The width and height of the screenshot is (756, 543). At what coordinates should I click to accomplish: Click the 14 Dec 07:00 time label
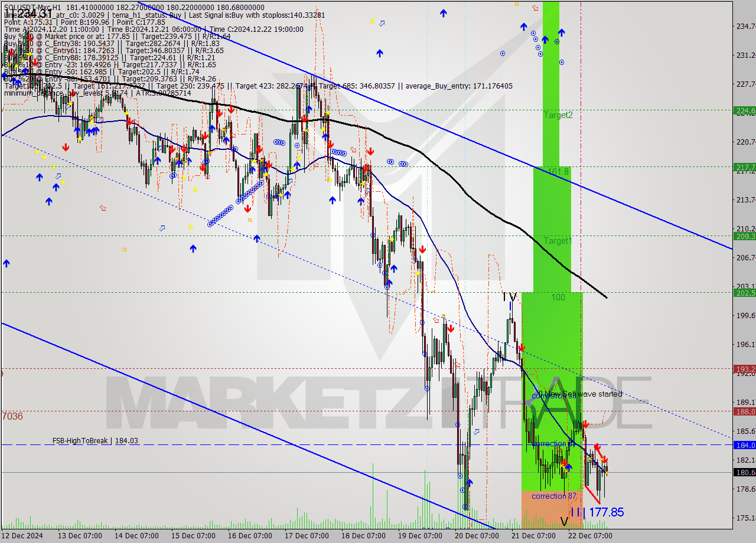coord(136,536)
